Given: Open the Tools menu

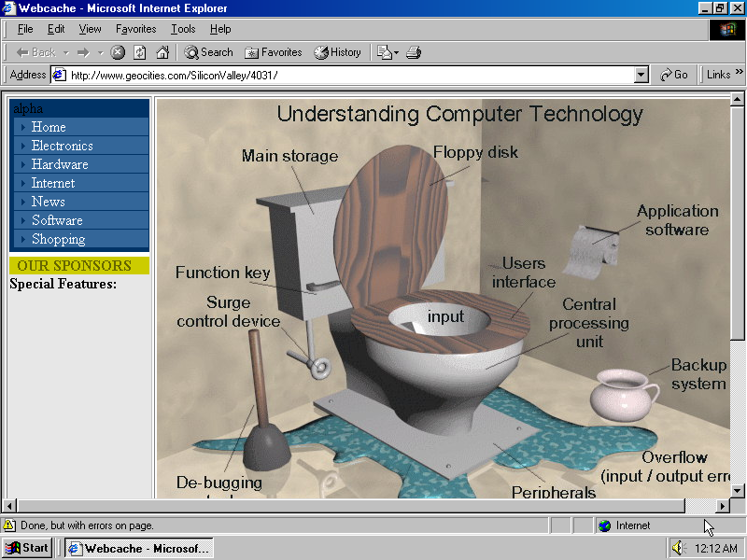Looking at the screenshot, I should [183, 29].
